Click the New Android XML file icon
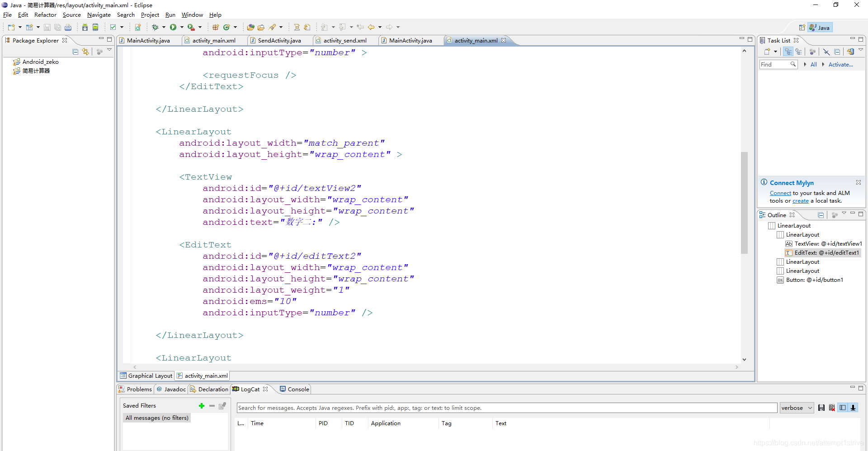The height and width of the screenshot is (451, 868). (138, 27)
